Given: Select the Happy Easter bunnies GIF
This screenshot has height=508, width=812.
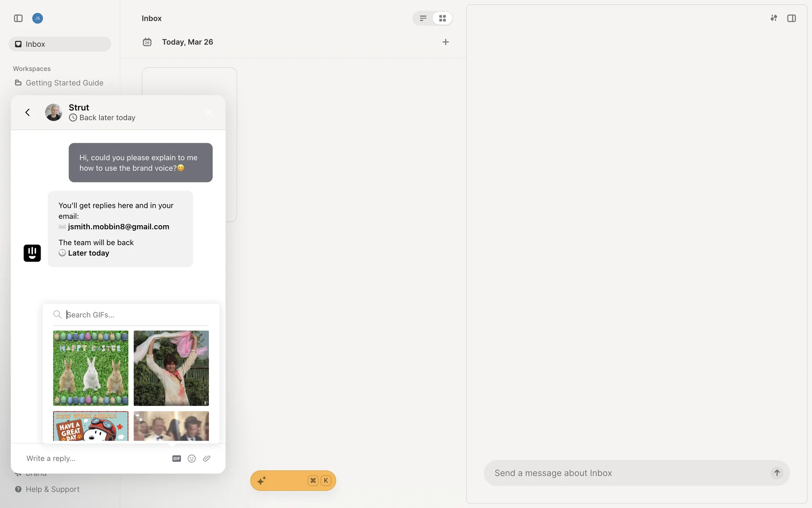Looking at the screenshot, I should (91, 368).
